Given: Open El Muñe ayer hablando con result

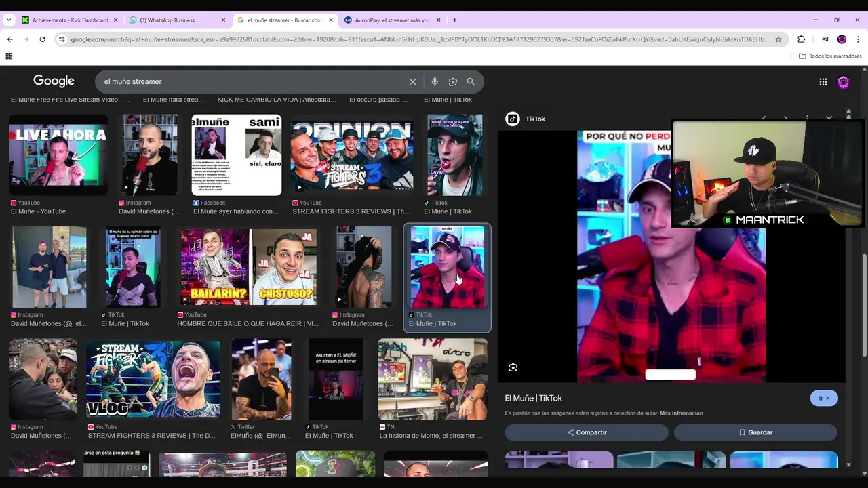Looking at the screenshot, I should (235, 211).
